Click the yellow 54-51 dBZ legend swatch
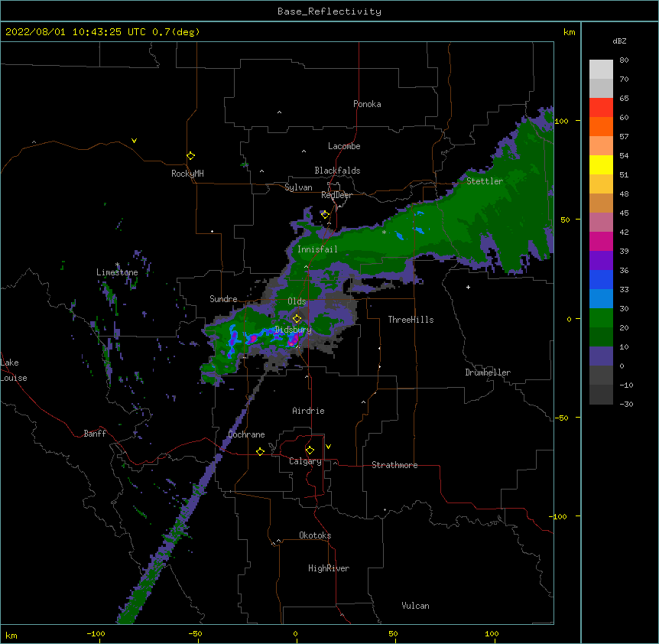The image size is (659, 644). [601, 164]
